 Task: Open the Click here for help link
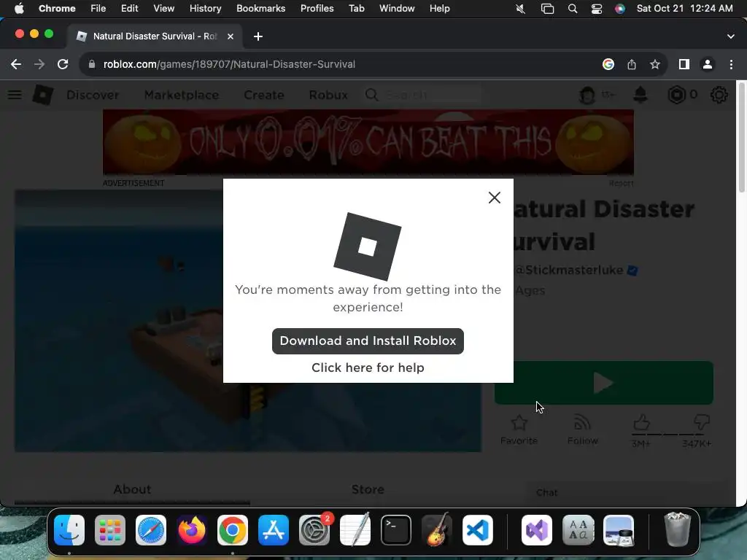pyautogui.click(x=368, y=367)
